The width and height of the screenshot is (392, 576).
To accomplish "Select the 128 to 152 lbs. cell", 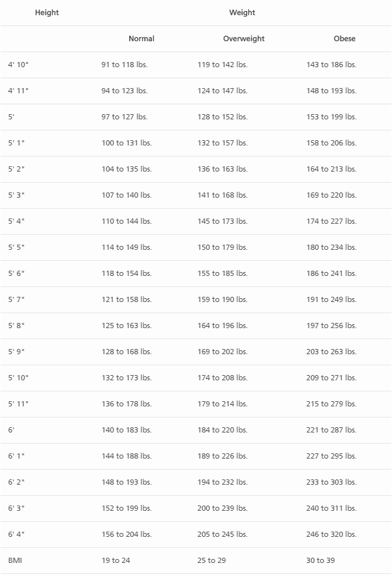I will [222, 117].
